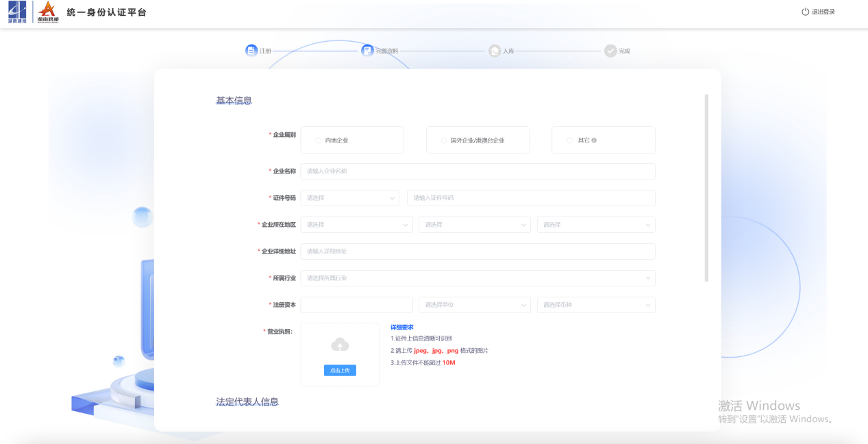Click the 湖南建投 logo in the header
868x444 pixels.
(16, 12)
